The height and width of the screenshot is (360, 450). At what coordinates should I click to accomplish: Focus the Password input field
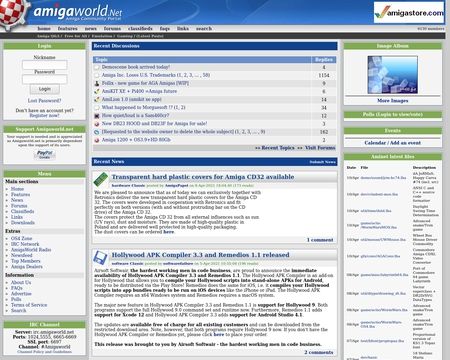click(x=45, y=79)
